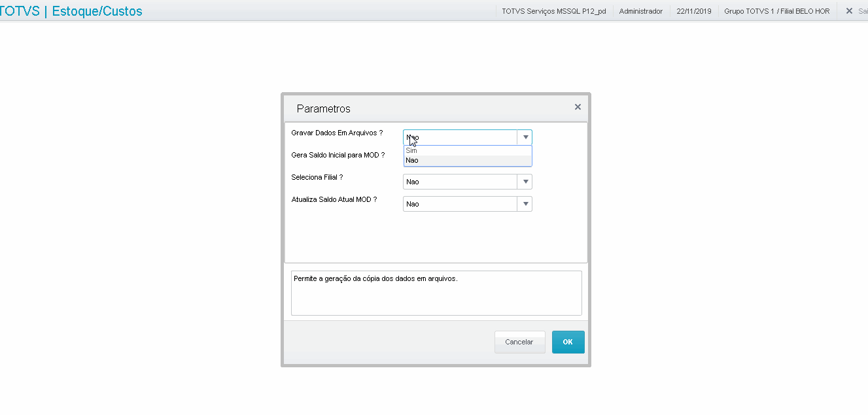Viewport: 868px width, 415px height.
Task: Select the Sim option in dropdown list
Action: 467,150
